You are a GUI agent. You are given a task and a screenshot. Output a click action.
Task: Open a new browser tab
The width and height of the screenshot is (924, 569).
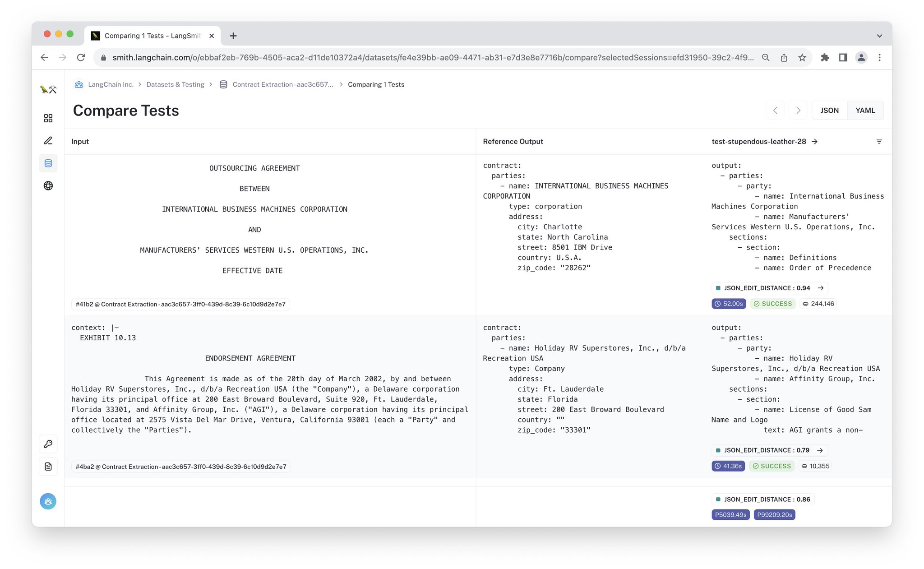click(233, 36)
